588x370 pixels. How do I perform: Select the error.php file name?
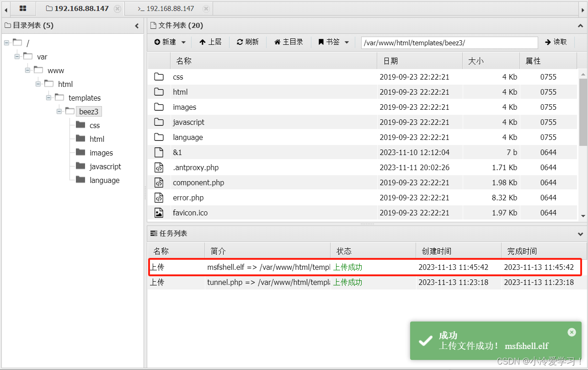pos(188,198)
